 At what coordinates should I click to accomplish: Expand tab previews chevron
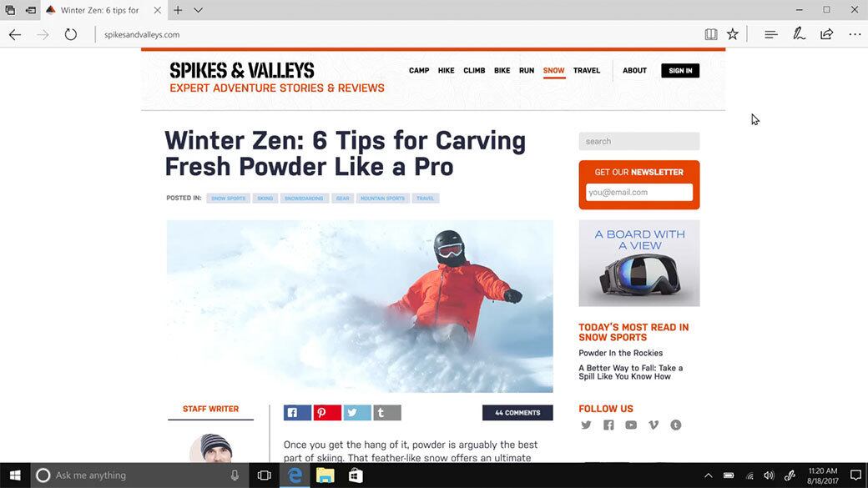point(198,10)
